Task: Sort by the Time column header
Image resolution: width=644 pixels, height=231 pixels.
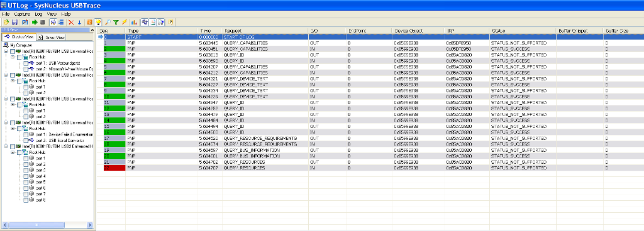Action: coord(210,31)
